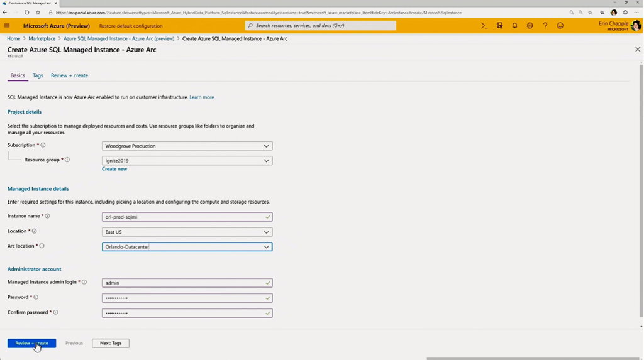Open the Help question mark icon
644x360 pixels.
[545, 26]
